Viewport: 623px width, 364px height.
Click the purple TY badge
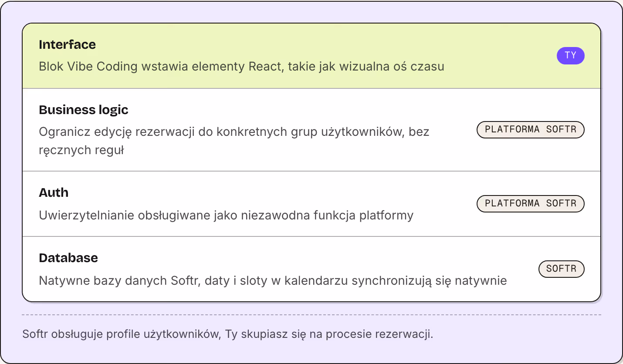[x=570, y=56]
